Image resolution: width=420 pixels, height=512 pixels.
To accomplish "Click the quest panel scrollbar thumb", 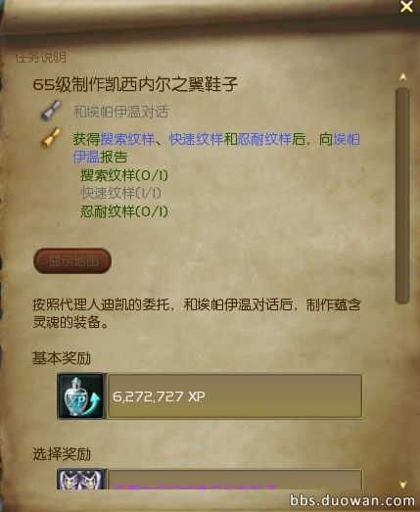I will [402, 196].
